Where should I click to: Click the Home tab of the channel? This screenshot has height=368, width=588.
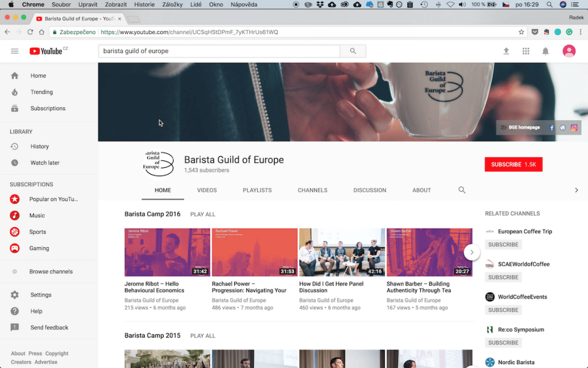pyautogui.click(x=163, y=190)
